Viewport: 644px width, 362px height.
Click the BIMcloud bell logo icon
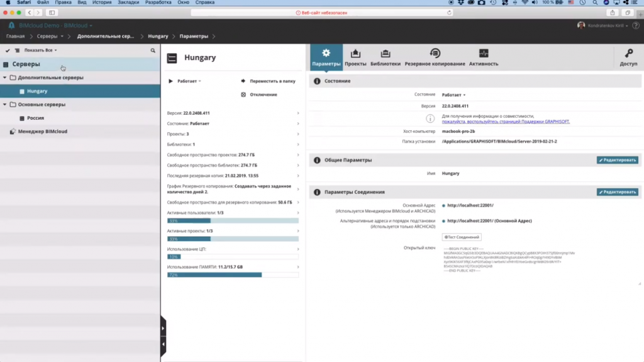tap(11, 26)
